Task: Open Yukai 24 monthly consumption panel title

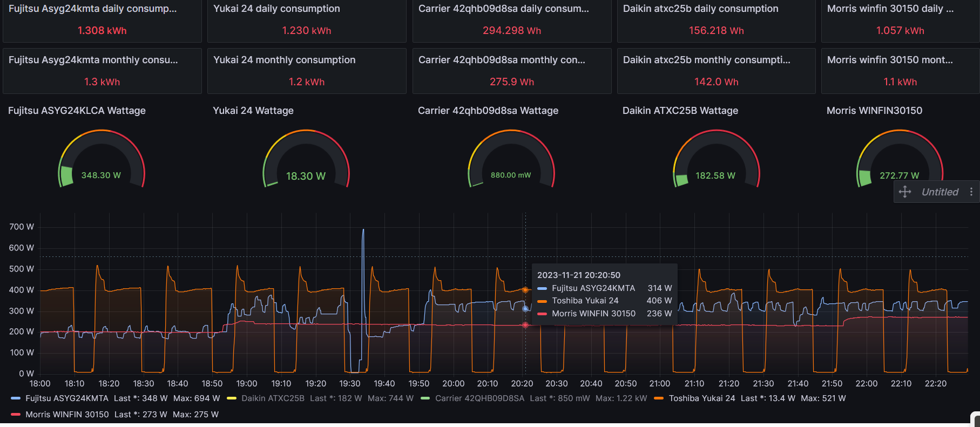Action: coord(284,60)
